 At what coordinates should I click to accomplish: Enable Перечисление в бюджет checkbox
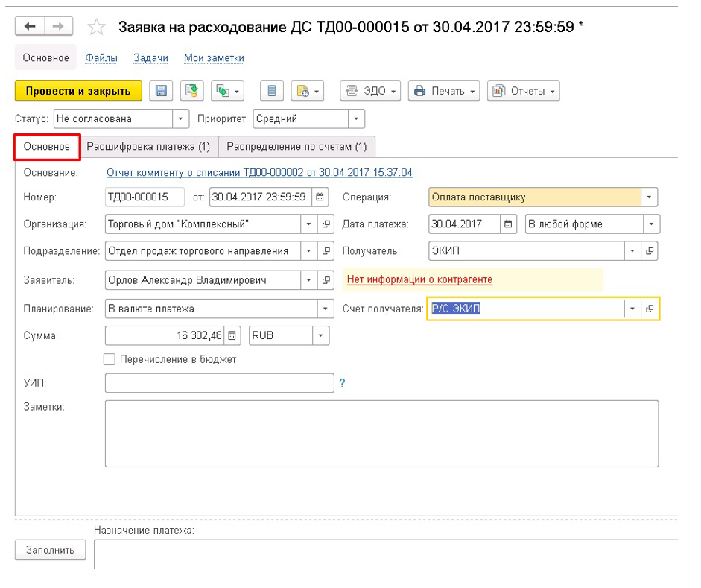click(110, 359)
